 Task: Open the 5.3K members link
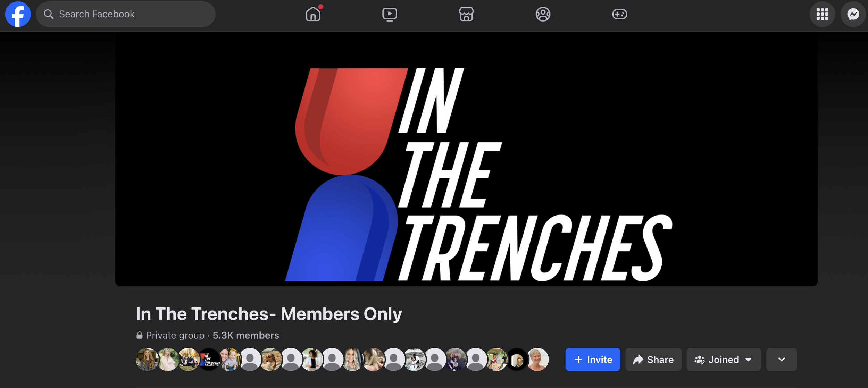246,335
